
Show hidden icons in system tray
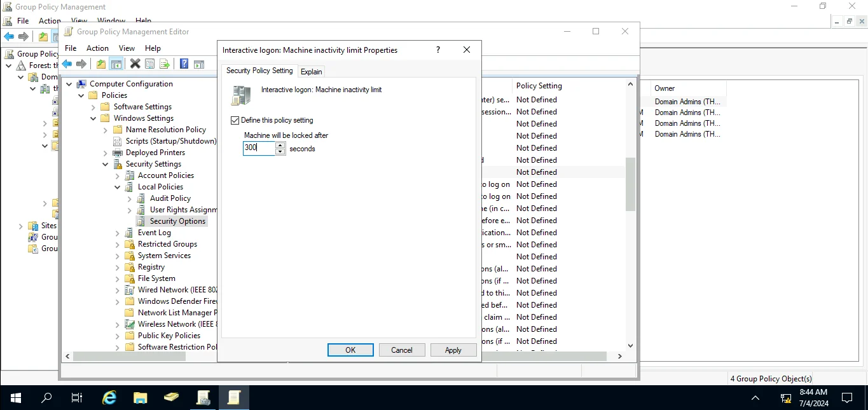pyautogui.click(x=755, y=399)
